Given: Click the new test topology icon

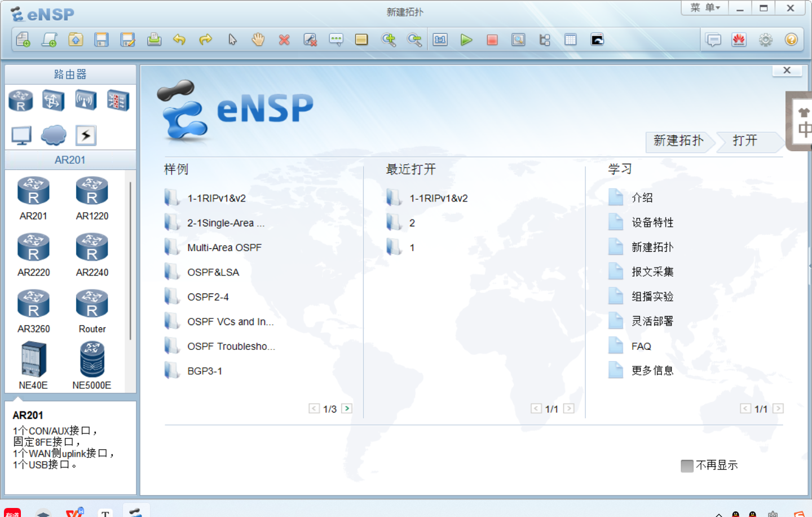Looking at the screenshot, I should coord(50,40).
